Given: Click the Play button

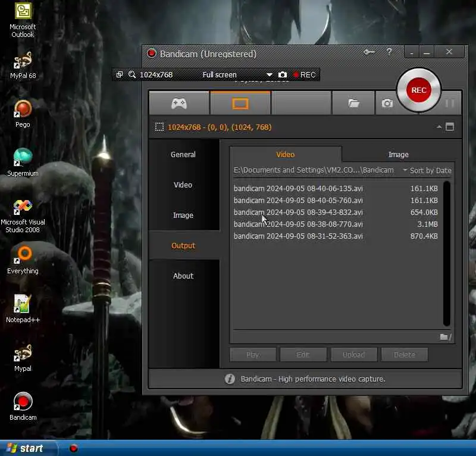Looking at the screenshot, I should (x=253, y=355).
